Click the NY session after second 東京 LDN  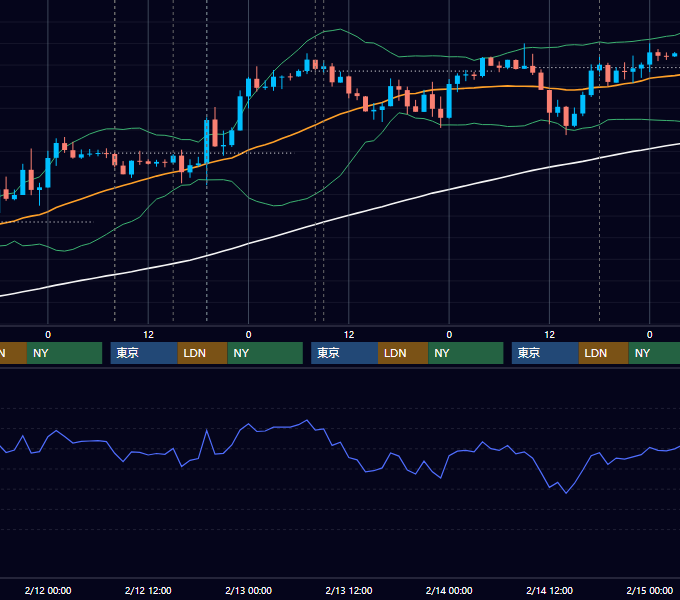click(x=466, y=353)
